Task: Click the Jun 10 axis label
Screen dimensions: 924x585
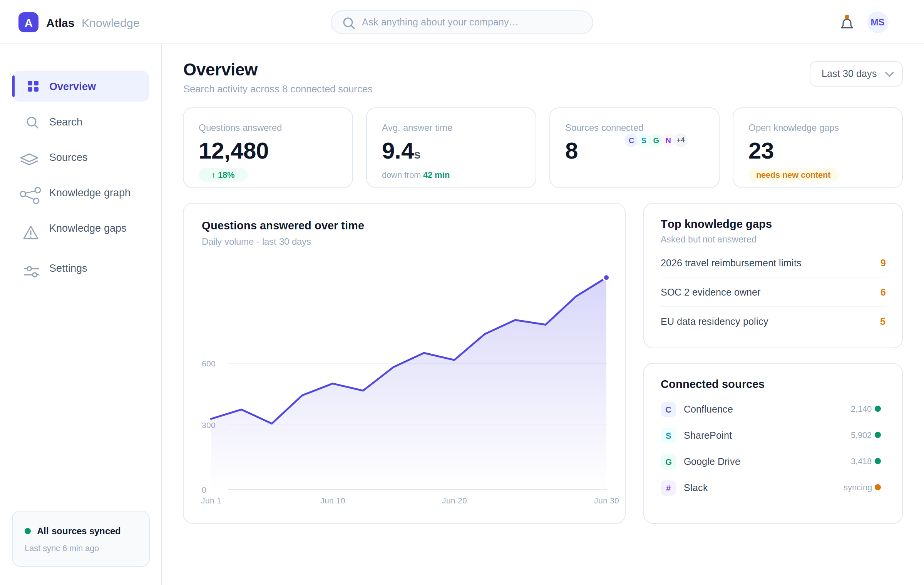Action: coord(333,501)
